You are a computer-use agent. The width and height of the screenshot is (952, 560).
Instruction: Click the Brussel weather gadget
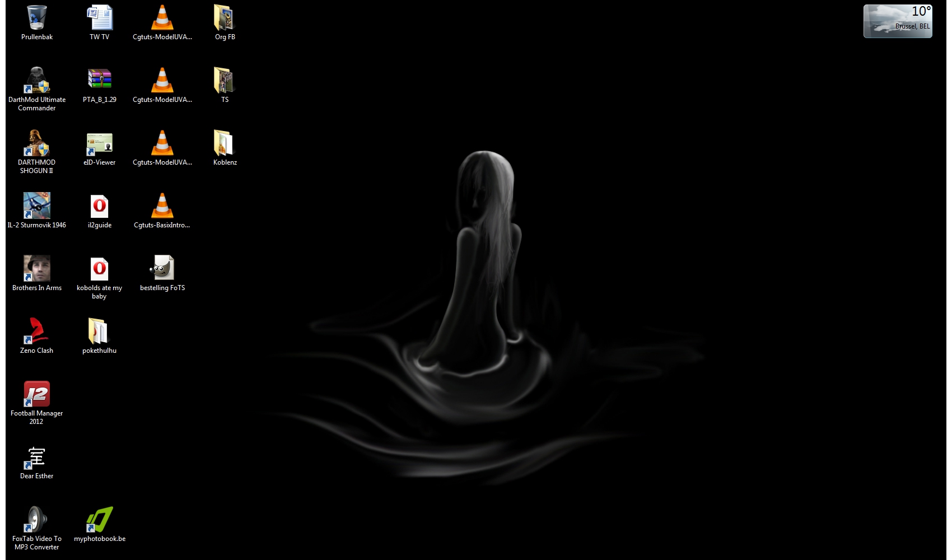coord(898,21)
